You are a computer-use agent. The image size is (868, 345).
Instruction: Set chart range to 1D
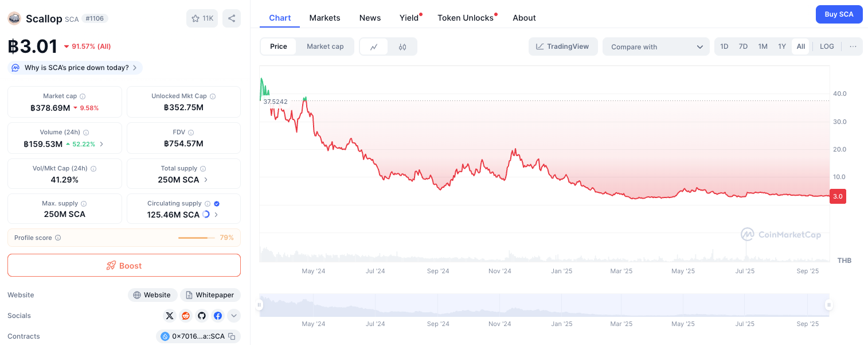[725, 46]
